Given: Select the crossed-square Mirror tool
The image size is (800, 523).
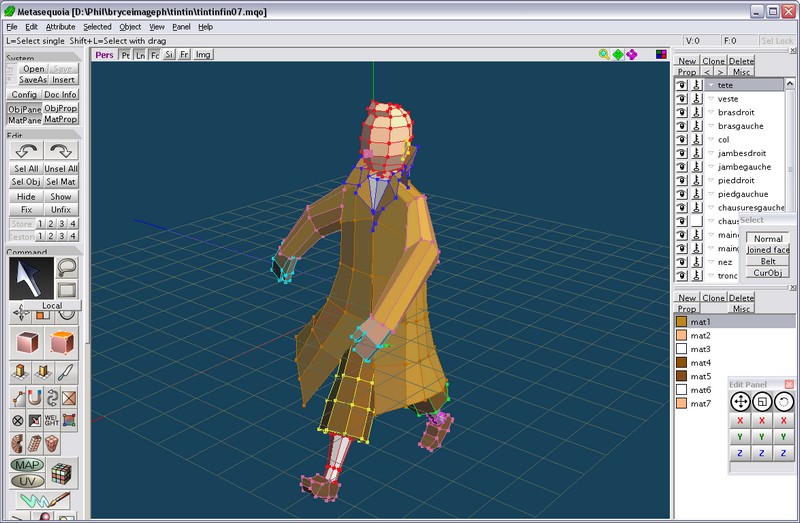Looking at the screenshot, I should pos(69,397).
